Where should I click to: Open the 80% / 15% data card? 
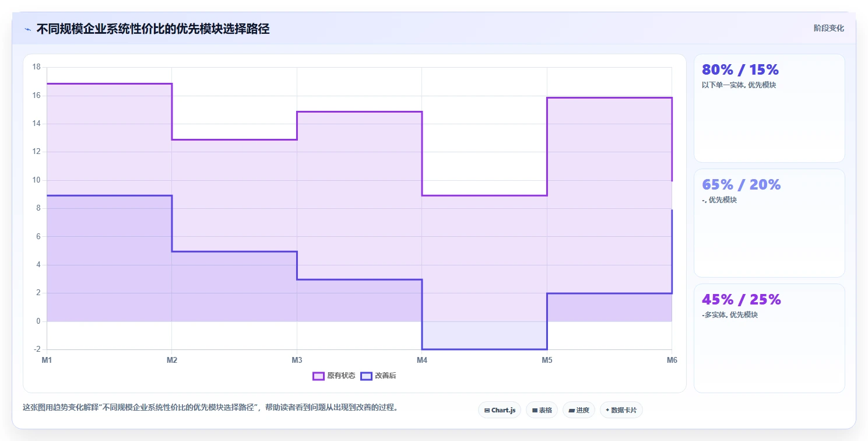(x=769, y=108)
